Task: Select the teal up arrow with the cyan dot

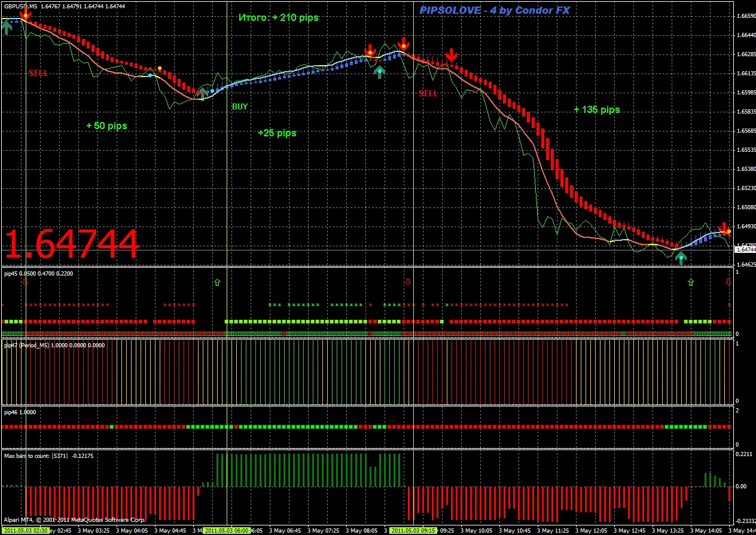Action: (379, 72)
